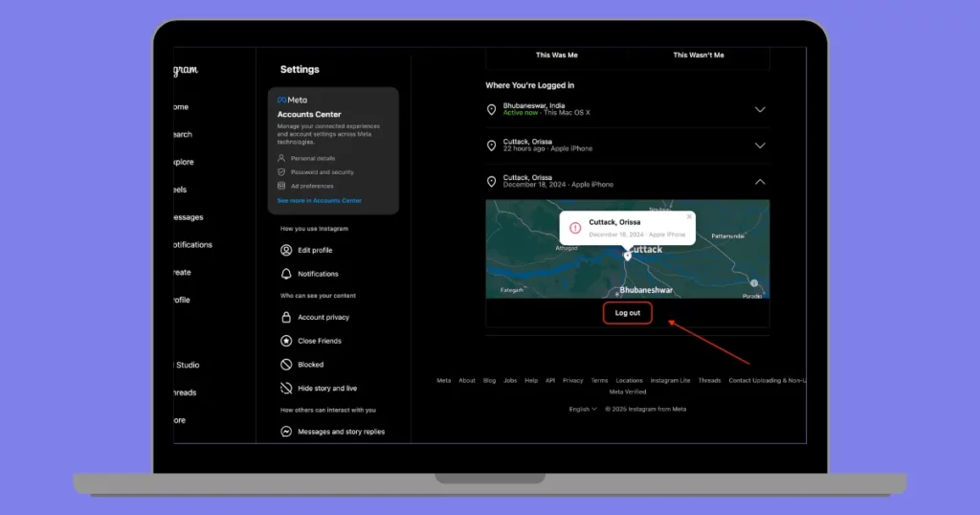Click the Privacy footer link
This screenshot has height=515, width=980.
coord(573,380)
